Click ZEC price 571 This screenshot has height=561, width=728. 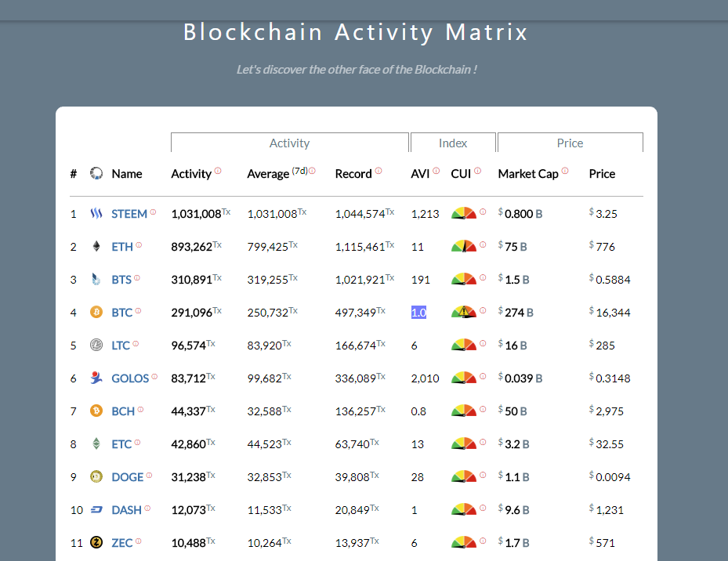point(602,542)
